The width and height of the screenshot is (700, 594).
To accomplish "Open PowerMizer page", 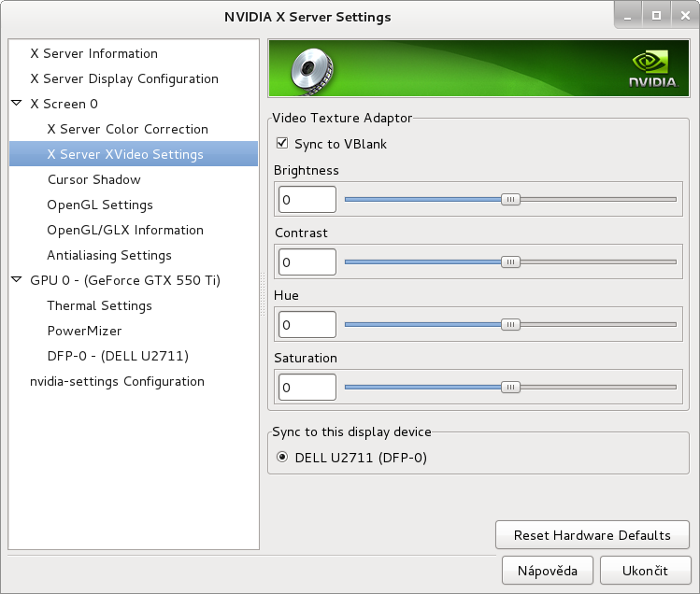I will pos(84,332).
